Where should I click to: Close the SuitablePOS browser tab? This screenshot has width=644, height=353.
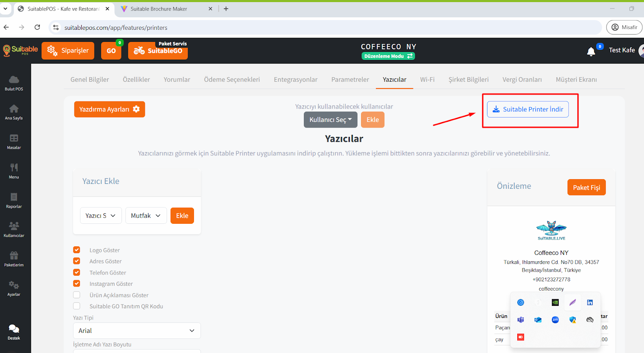107,8
